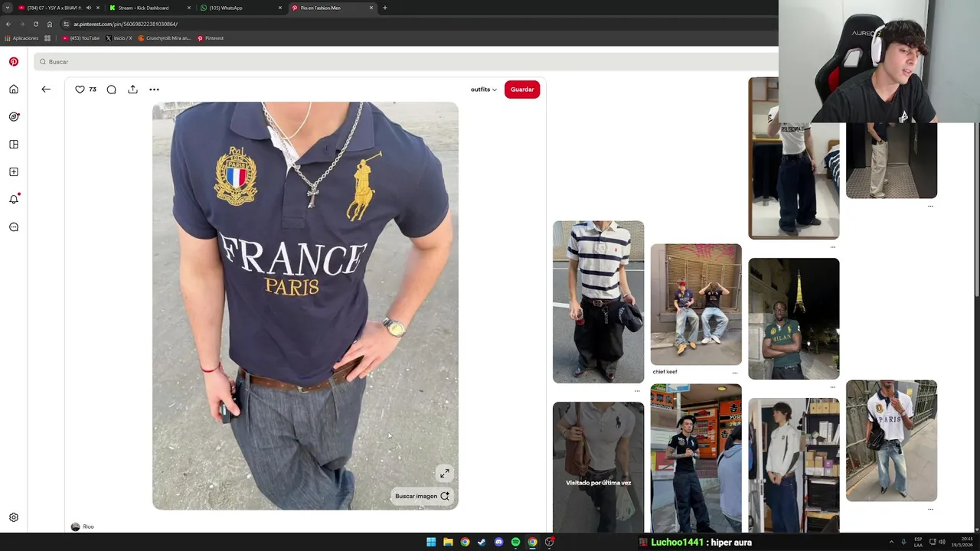Viewport: 980px width, 551px height.
Task: Click the address bar URL
Action: (126, 24)
